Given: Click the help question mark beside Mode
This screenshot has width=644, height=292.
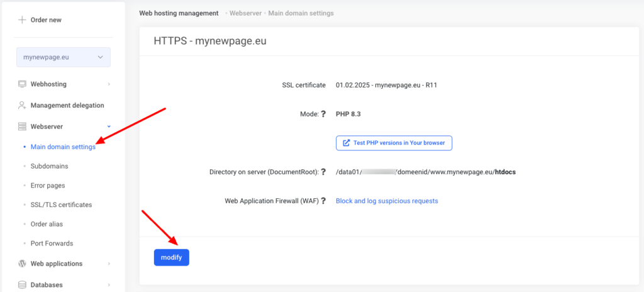Looking at the screenshot, I should (x=323, y=115).
